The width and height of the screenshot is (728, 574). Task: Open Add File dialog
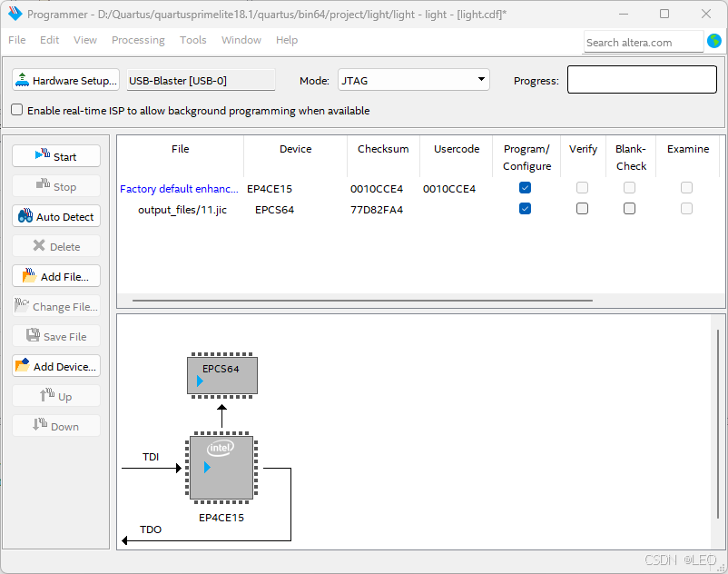56,276
